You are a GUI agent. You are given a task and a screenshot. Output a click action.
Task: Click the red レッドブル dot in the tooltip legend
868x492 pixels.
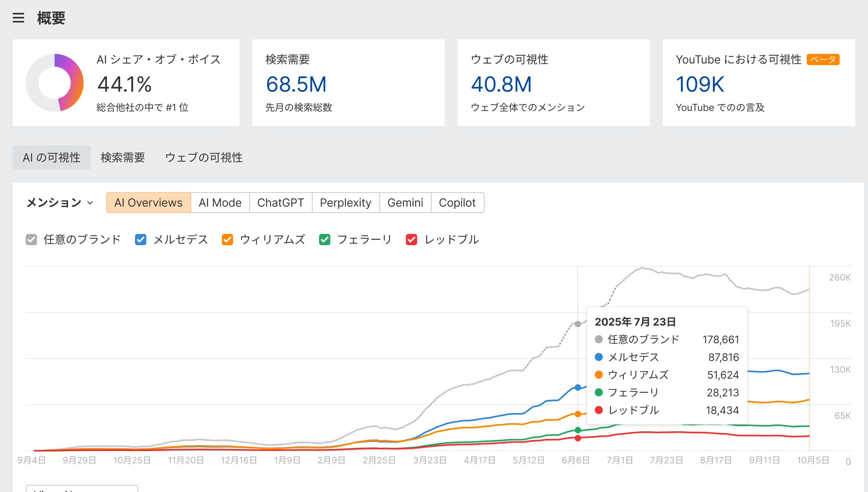point(600,410)
